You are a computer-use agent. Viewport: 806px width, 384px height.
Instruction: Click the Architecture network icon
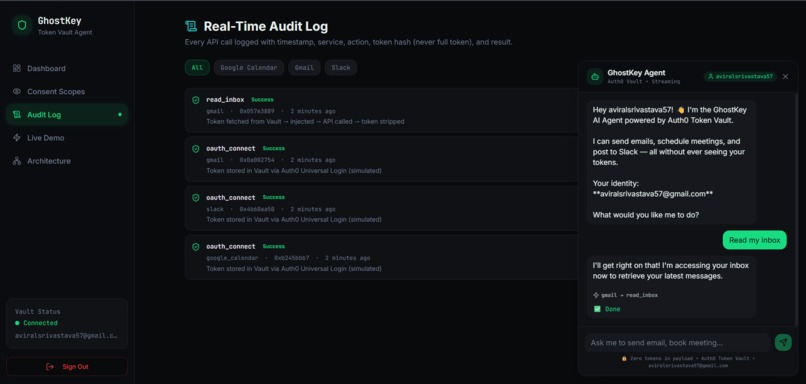click(x=17, y=161)
